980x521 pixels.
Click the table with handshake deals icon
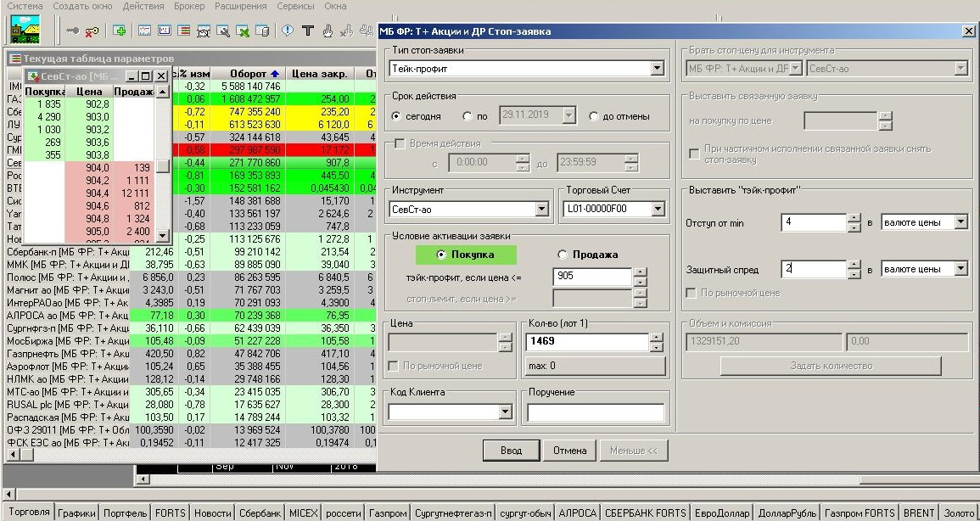coord(203,31)
